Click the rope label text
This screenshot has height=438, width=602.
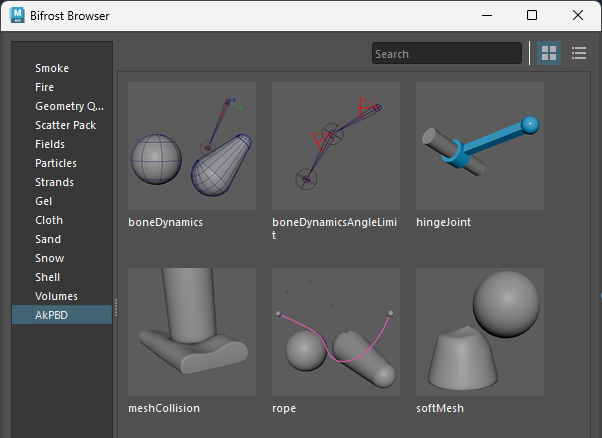(284, 408)
